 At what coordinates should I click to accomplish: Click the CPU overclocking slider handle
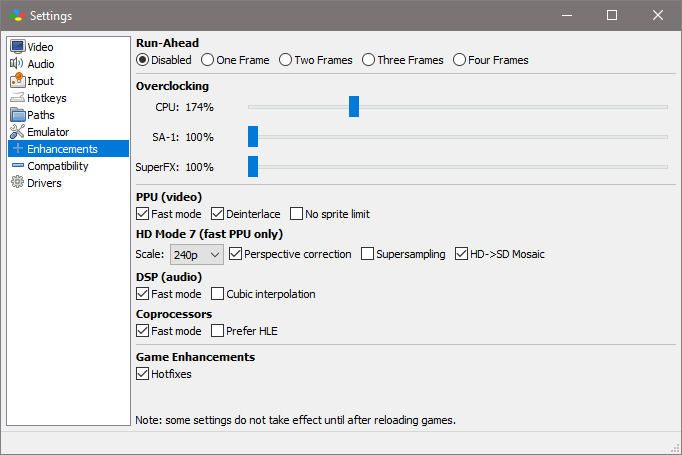tap(354, 107)
